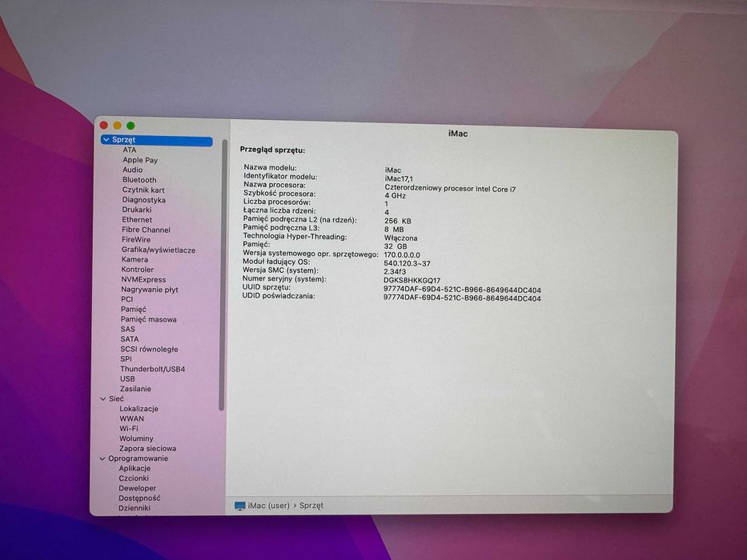Select Kontroler in the sidebar
This screenshot has height=560, width=747.
(137, 270)
